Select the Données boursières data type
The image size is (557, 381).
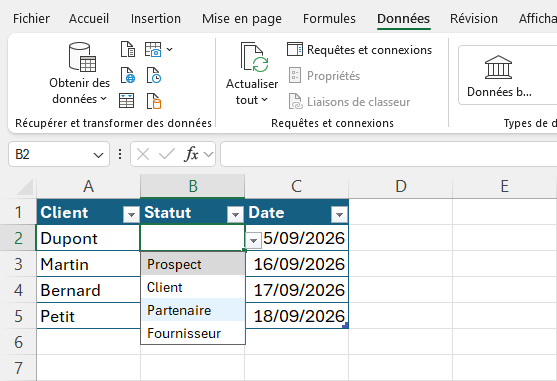point(499,76)
